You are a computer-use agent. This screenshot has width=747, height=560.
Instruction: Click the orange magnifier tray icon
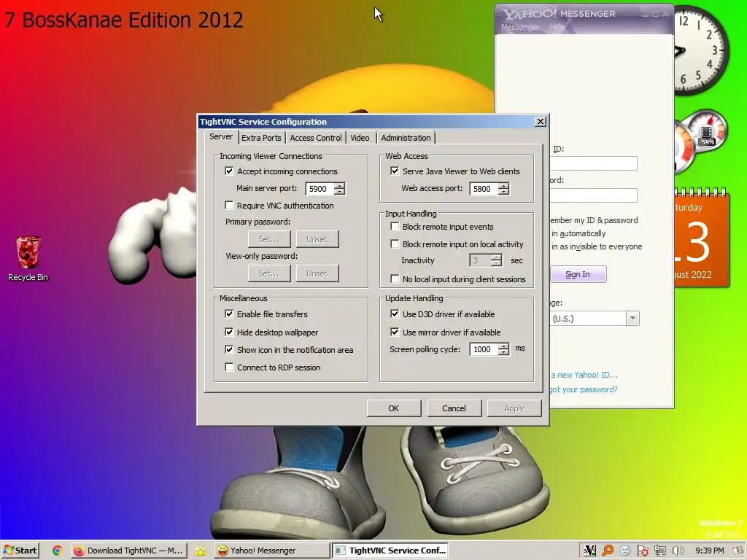click(x=608, y=551)
